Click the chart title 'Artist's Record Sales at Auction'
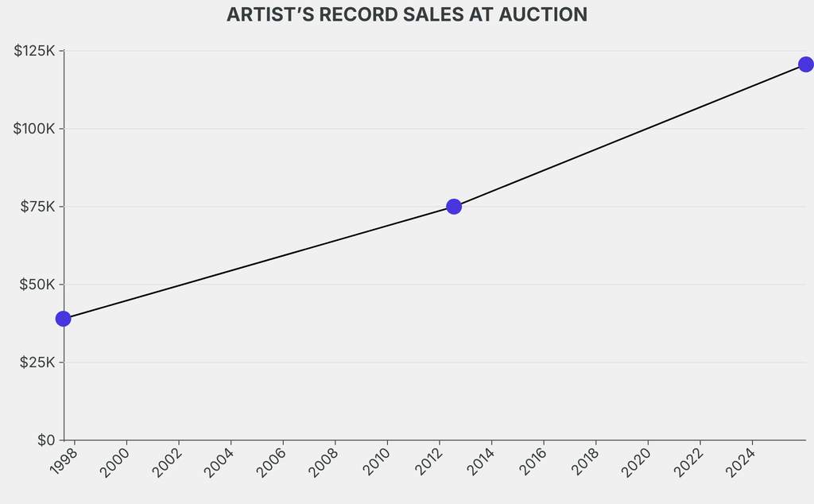Image resolution: width=814 pixels, height=504 pixels. (x=407, y=15)
